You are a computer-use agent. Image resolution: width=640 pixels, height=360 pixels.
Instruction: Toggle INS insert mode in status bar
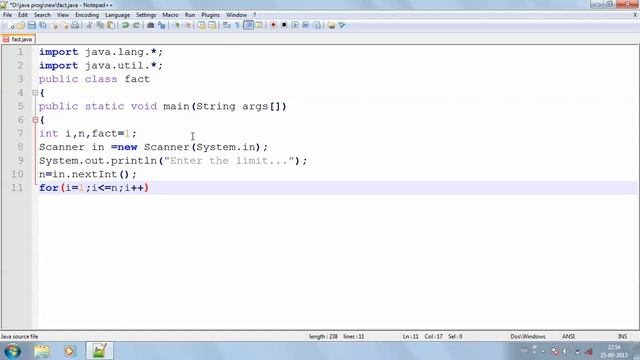coord(622,336)
